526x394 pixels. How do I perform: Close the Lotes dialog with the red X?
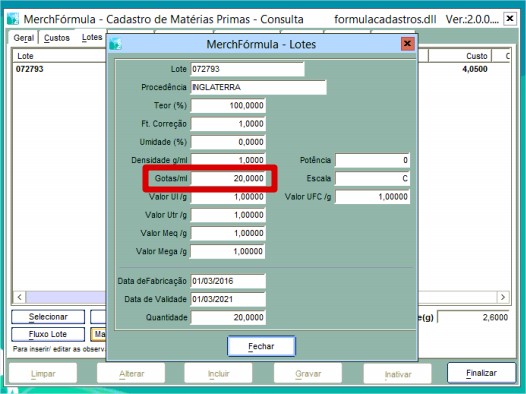[x=408, y=44]
